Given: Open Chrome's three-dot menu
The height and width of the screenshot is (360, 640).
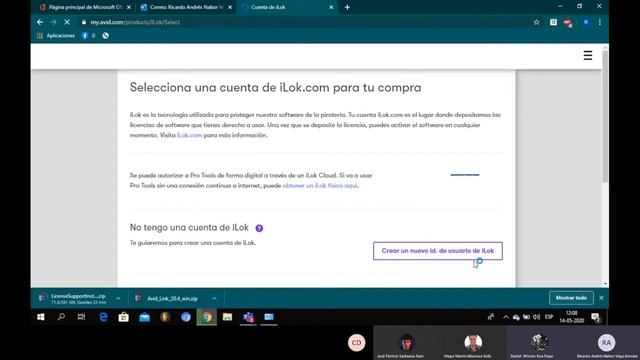Looking at the screenshot, I should pyautogui.click(x=600, y=22).
